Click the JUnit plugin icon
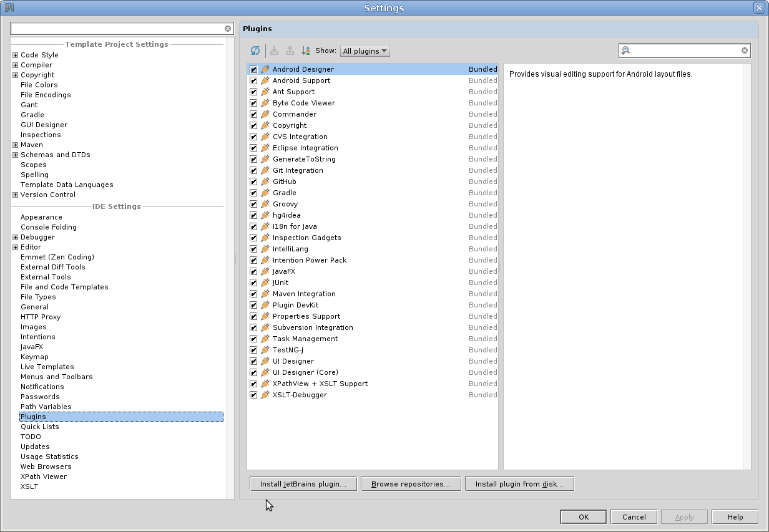 click(265, 283)
